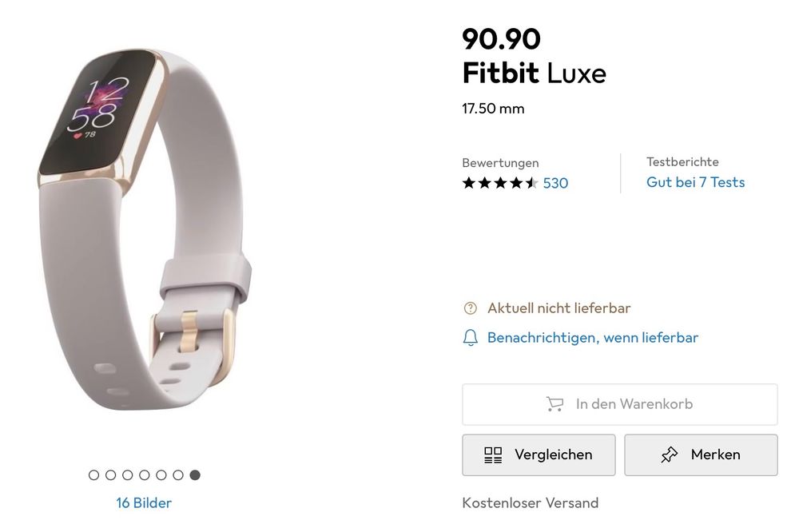This screenshot has height=532, width=799.
Task: Select the fourth image carousel dot
Action: (x=144, y=475)
